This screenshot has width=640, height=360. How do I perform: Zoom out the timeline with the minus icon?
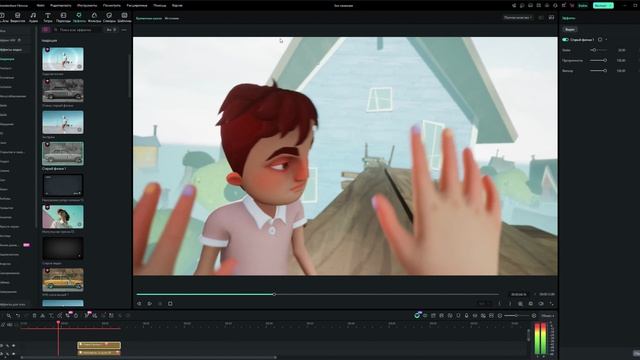coord(500,316)
